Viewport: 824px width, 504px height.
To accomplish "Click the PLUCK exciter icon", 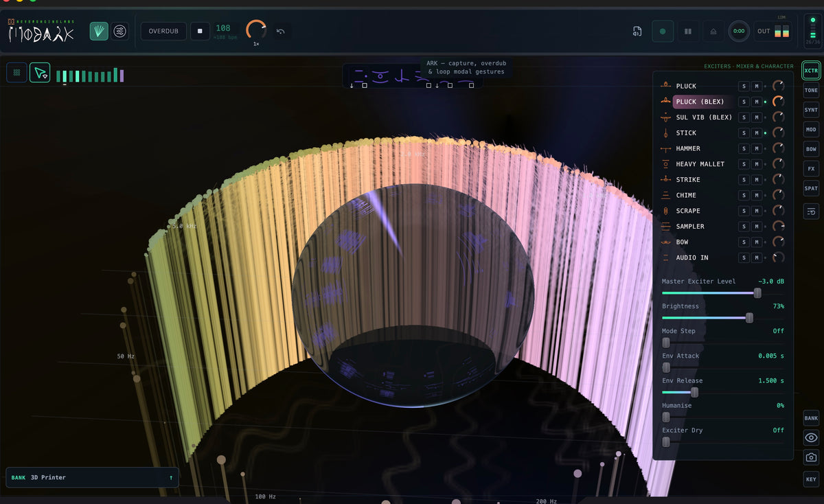I will point(665,86).
